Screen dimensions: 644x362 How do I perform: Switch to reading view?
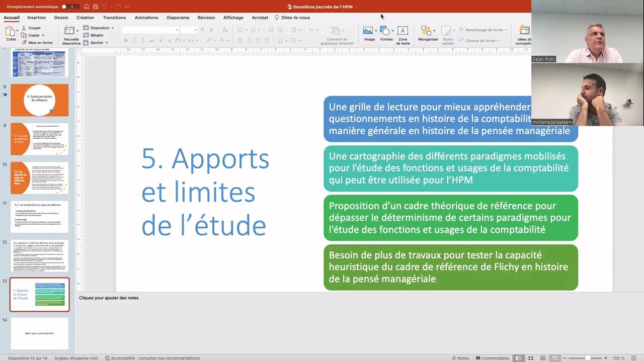click(x=543, y=358)
